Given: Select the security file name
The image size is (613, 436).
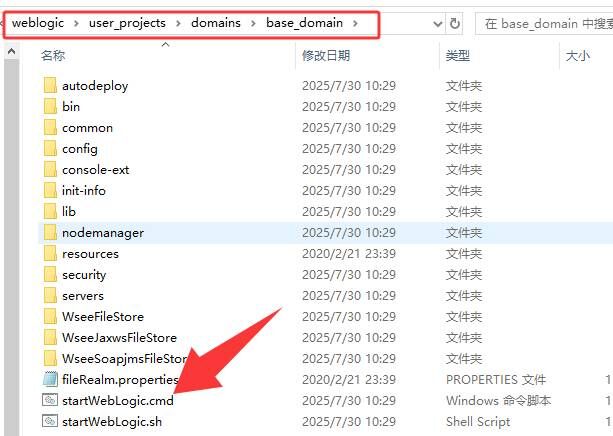Looking at the screenshot, I should (x=84, y=275).
